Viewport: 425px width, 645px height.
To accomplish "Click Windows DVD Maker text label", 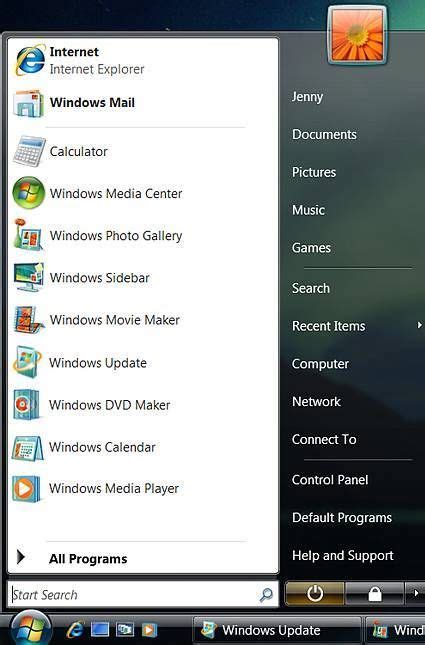I will point(109,405).
